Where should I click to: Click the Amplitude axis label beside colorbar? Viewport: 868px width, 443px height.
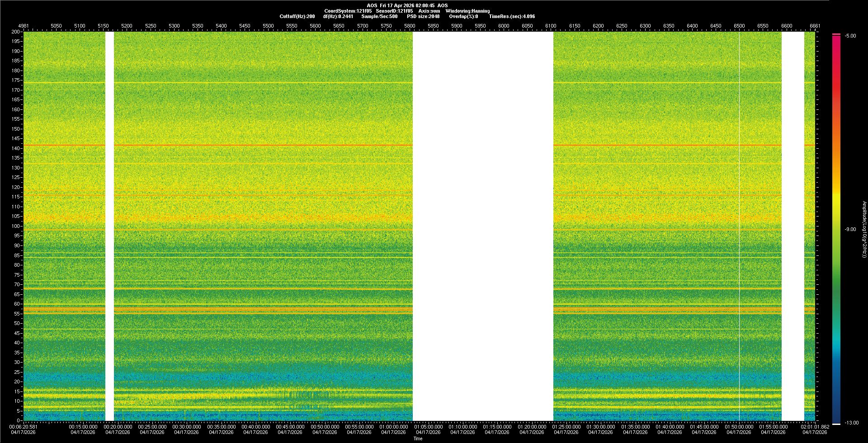(864, 229)
